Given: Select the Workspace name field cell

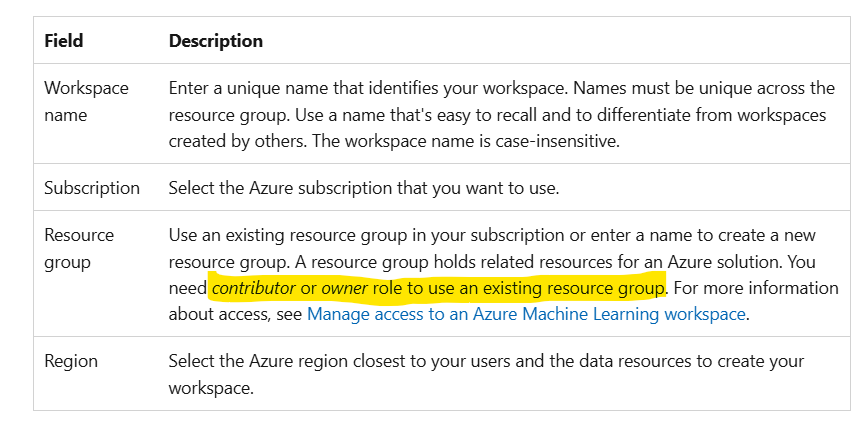Looking at the screenshot, I should coord(86,102).
